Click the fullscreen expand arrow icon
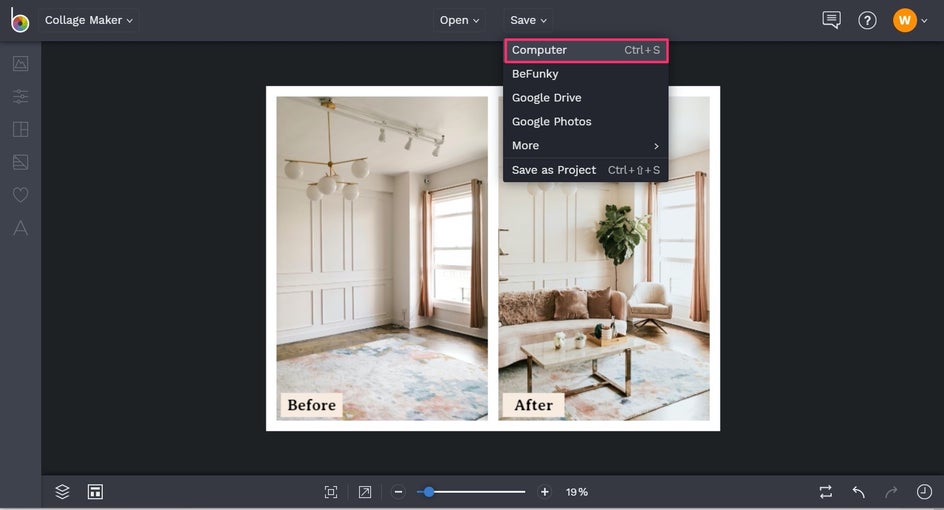This screenshot has width=944, height=510. (x=365, y=492)
